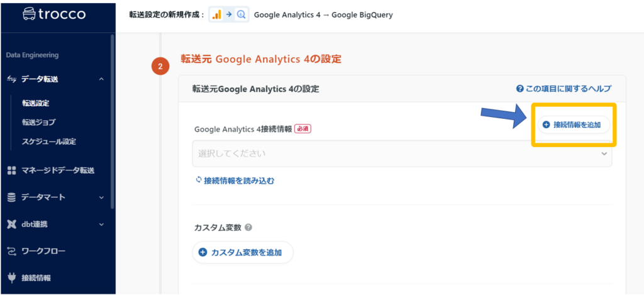Click the Google BigQuery destination icon
Viewport: 644px width, 295px height.
(x=241, y=14)
